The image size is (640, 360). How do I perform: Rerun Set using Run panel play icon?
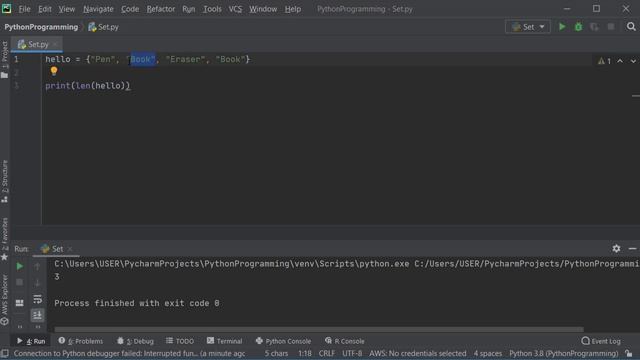click(19, 266)
